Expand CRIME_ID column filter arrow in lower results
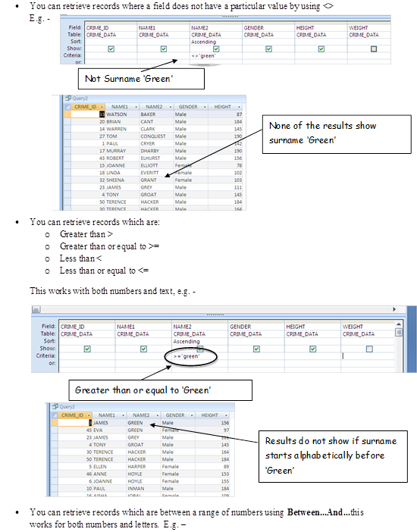This screenshot has height=532, width=417. (x=89, y=415)
